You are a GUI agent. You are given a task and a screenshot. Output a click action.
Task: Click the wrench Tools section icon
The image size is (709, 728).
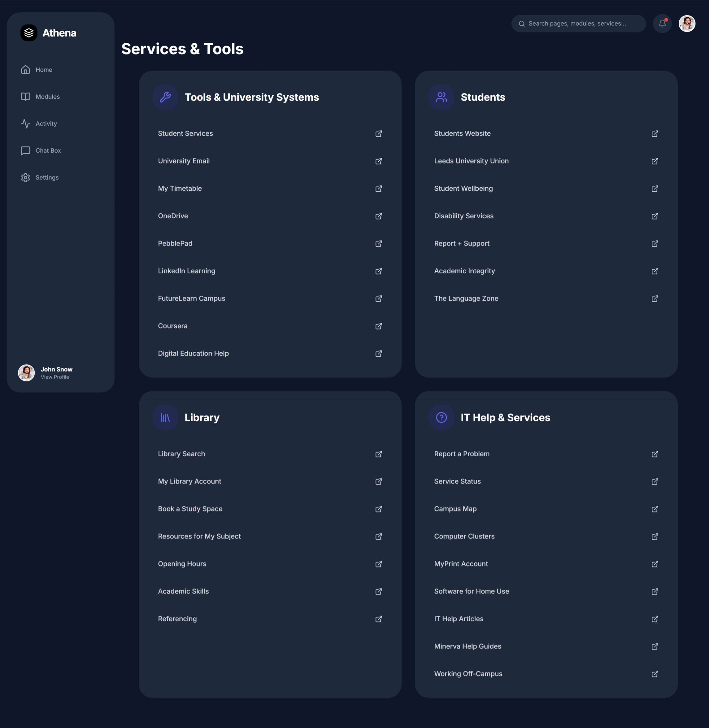pos(165,97)
